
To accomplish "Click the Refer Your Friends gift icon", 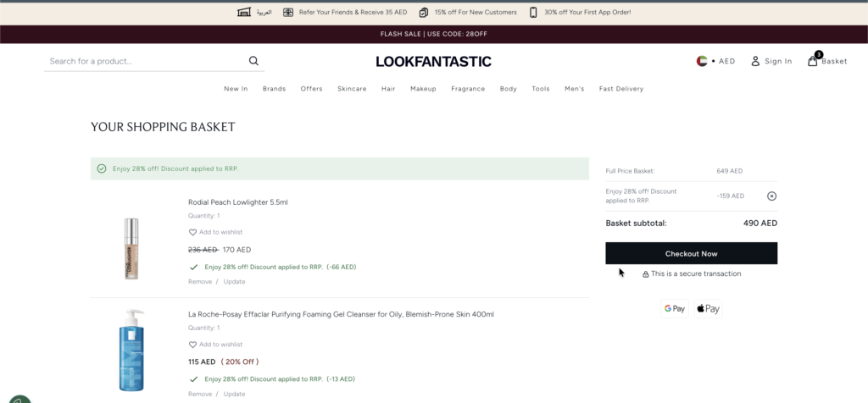I will (288, 12).
